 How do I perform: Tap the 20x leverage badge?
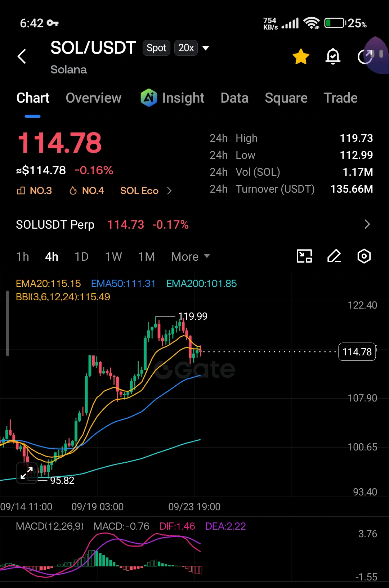[186, 48]
